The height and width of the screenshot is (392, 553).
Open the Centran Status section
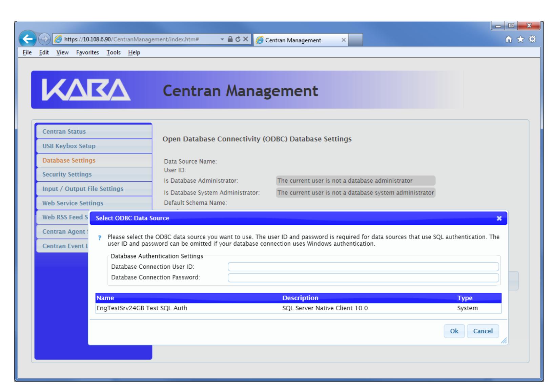(94, 131)
